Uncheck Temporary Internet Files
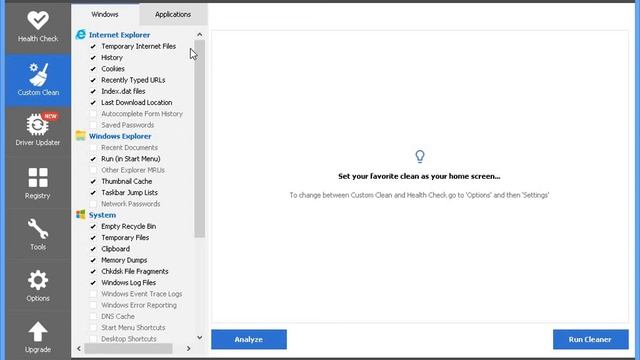Screen dimensions: 640x360 [93, 47]
